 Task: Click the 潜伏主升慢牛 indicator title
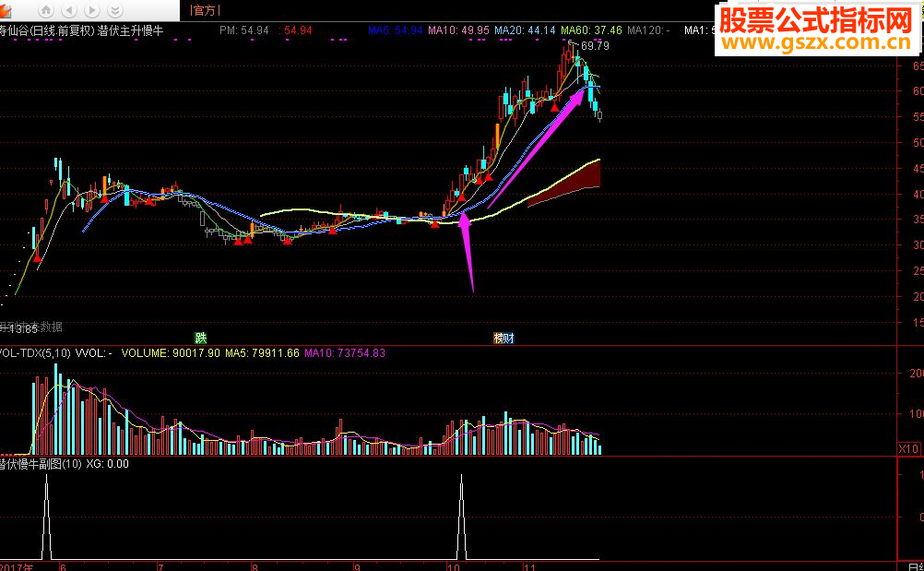130,30
